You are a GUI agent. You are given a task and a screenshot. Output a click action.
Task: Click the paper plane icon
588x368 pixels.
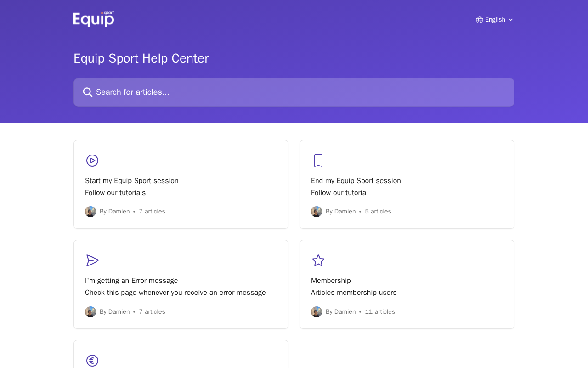tap(92, 260)
